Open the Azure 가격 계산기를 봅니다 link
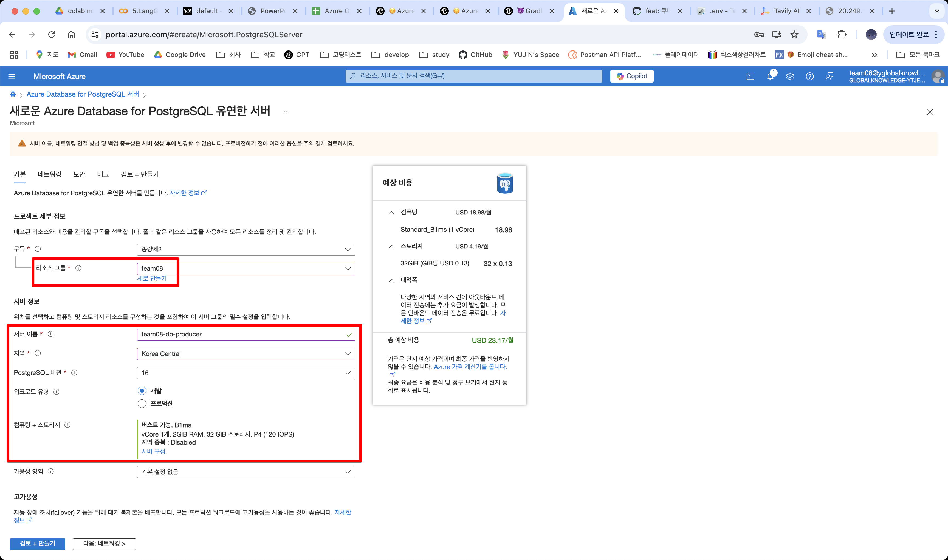The image size is (948, 560). point(470,367)
